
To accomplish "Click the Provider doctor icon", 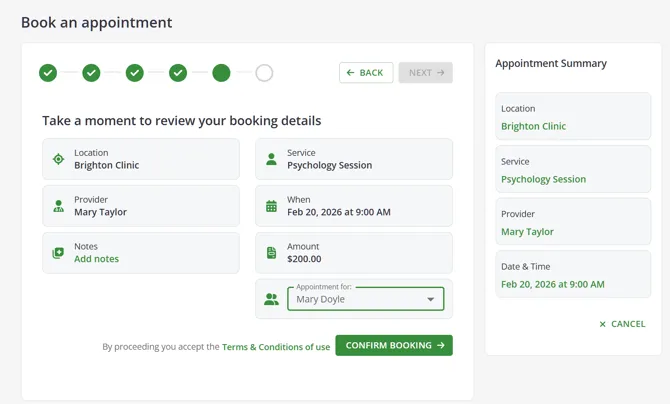I will coord(58,206).
